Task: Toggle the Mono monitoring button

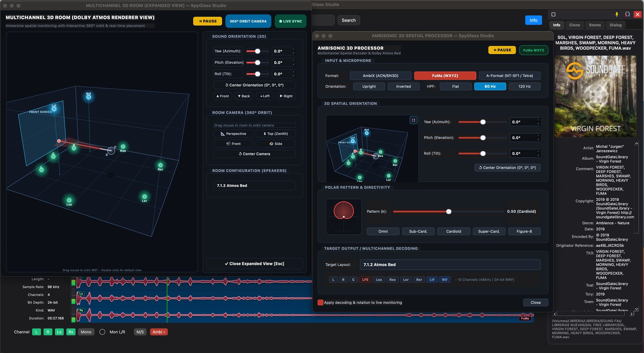Action: pos(86,332)
